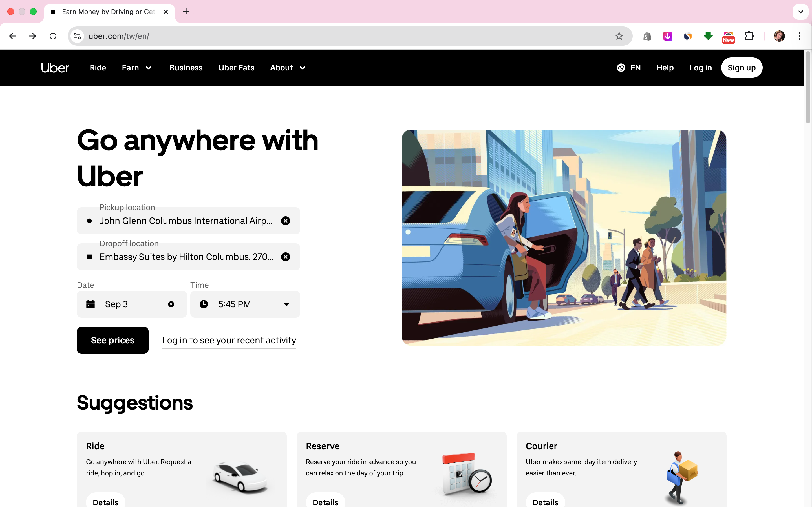This screenshot has height=507, width=812.
Task: Reload the page
Action: pyautogui.click(x=53, y=36)
